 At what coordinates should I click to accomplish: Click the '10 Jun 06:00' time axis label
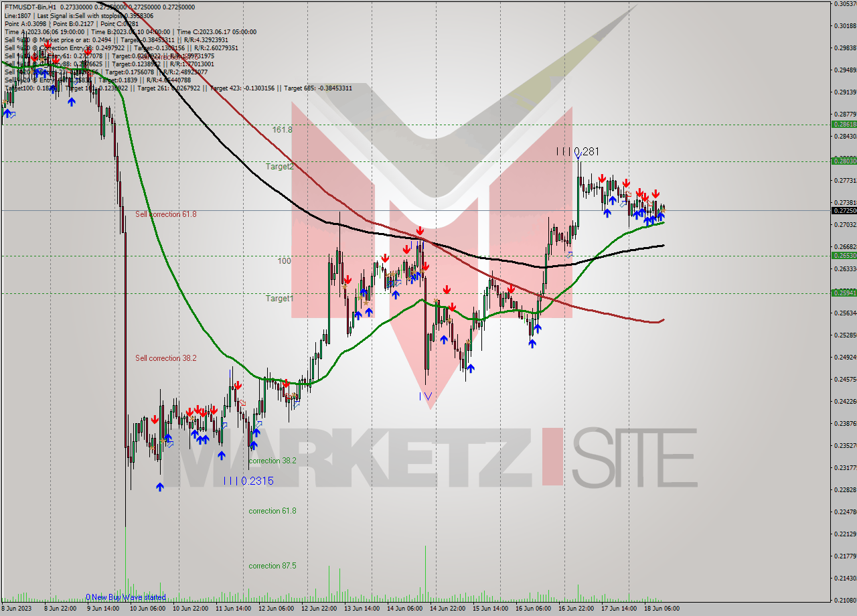click(x=147, y=609)
